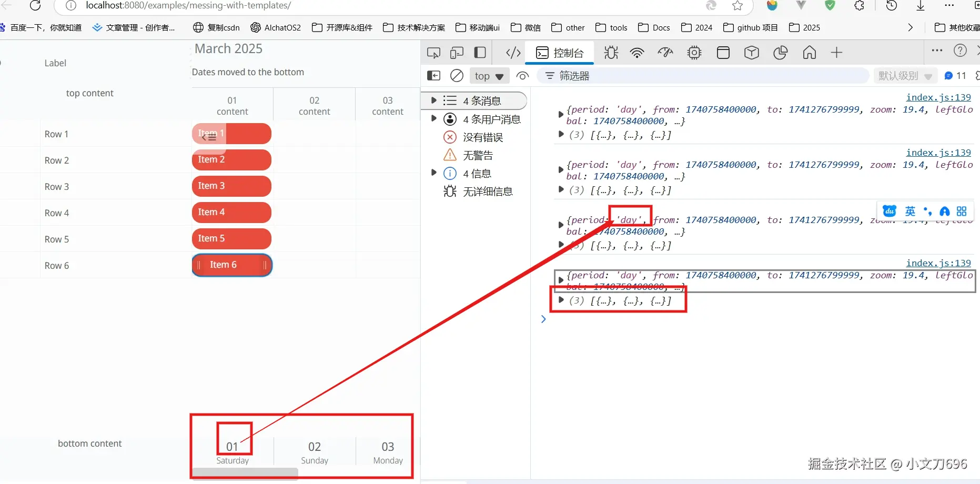Open index.js:139 link of last log

click(x=938, y=263)
